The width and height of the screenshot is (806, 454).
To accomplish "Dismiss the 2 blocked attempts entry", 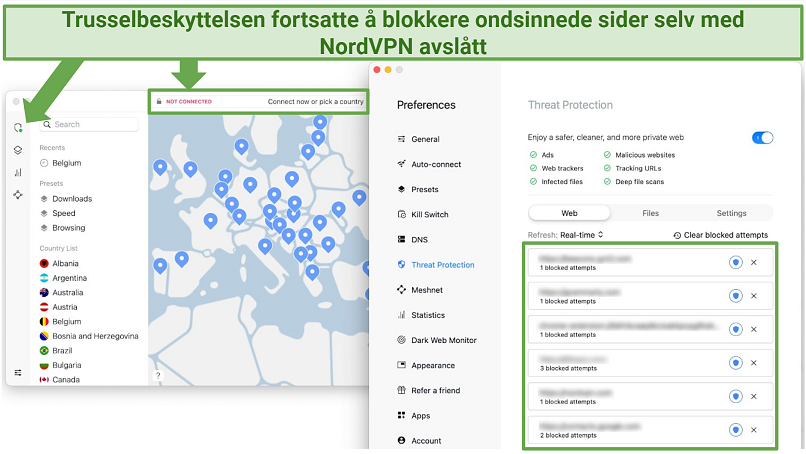I will click(754, 429).
